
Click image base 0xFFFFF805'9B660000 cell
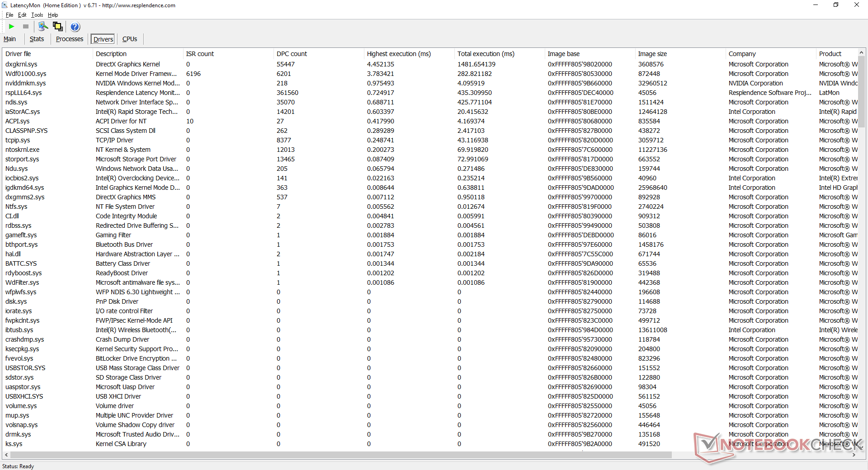pos(580,83)
